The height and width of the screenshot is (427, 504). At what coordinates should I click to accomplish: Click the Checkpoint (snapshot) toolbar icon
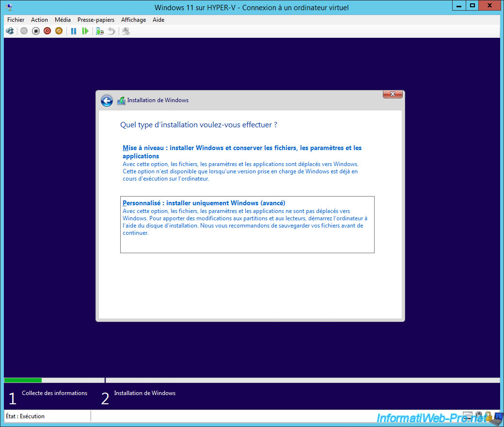click(x=100, y=31)
